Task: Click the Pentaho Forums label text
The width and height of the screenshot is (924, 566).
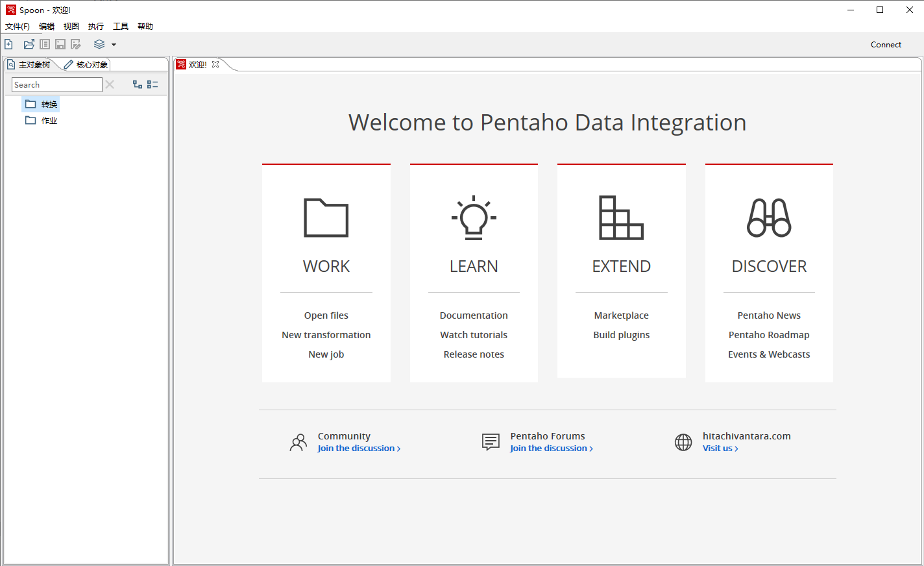Action: click(548, 436)
